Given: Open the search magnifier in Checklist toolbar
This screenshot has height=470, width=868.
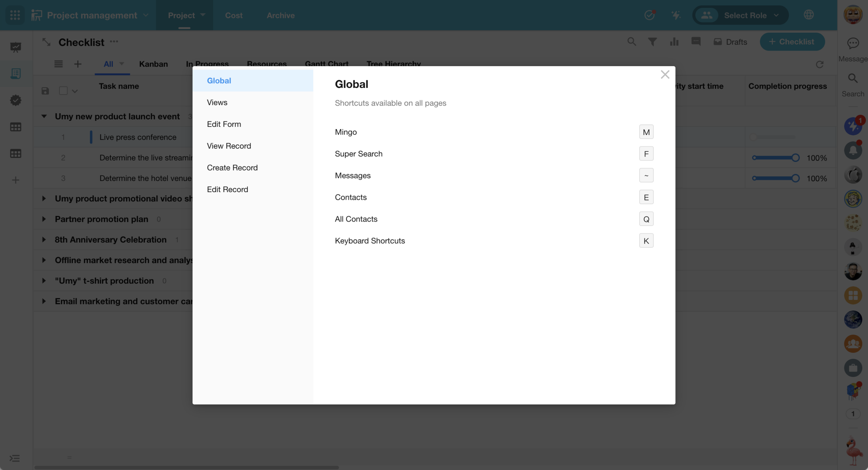Looking at the screenshot, I should pos(631,42).
